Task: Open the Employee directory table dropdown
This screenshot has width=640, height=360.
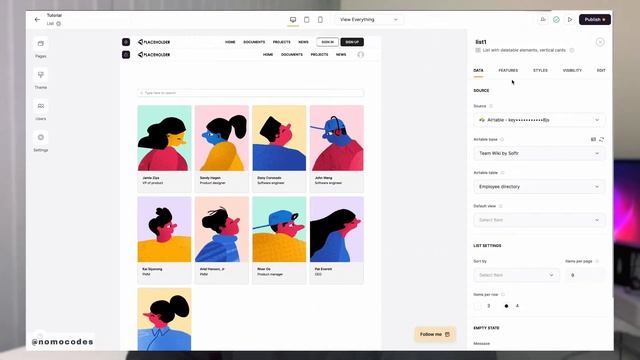Action: [x=539, y=187]
